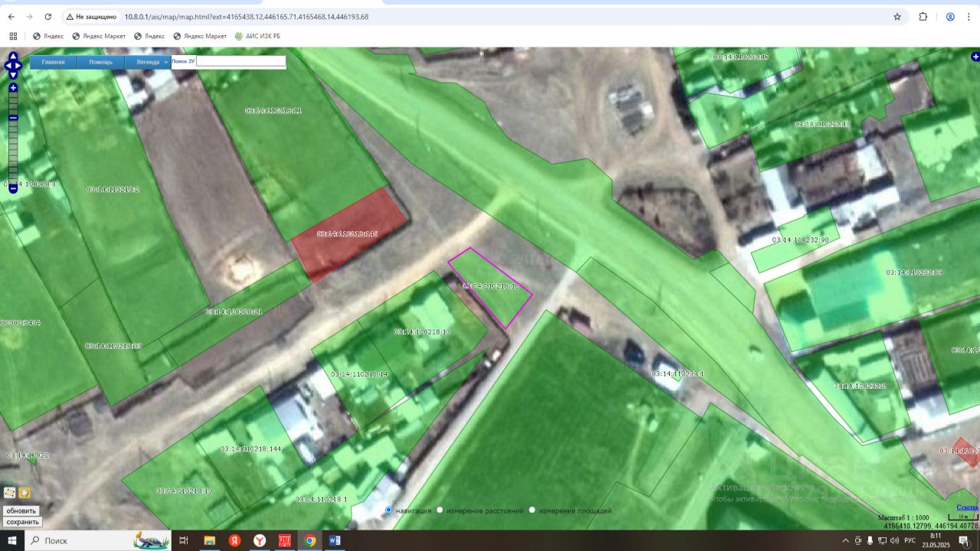Click the сохранить button
Screen dimensions: 980x551
22,522
